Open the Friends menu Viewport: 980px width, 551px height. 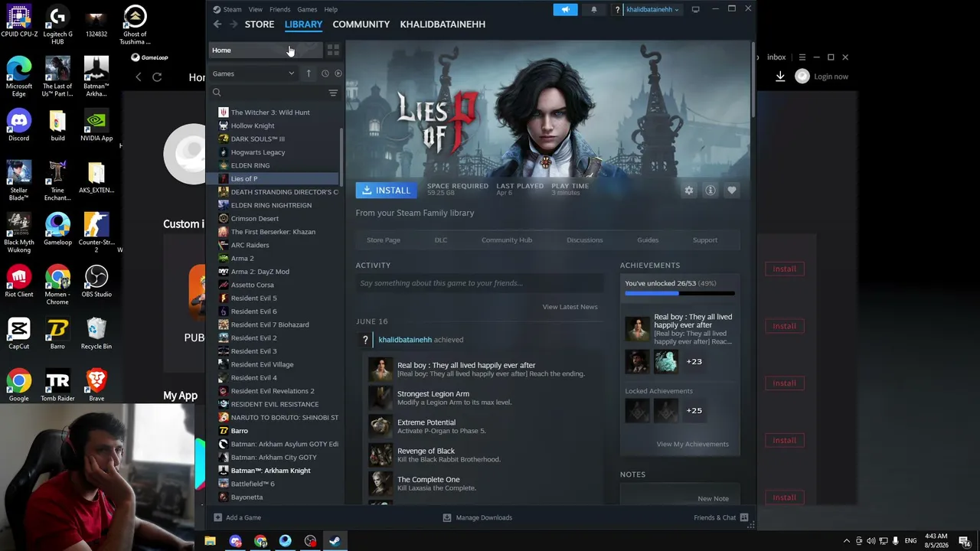(x=279, y=9)
